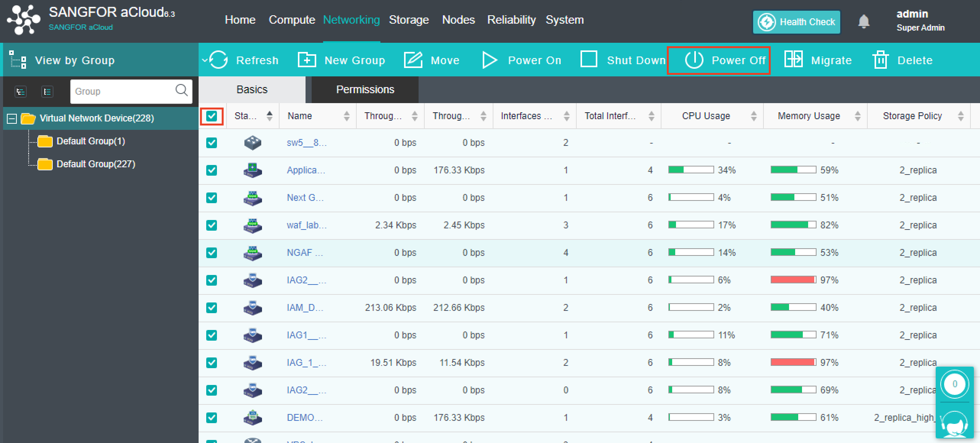The width and height of the screenshot is (980, 443).
Task: Click the Power Off icon
Action: pyautogui.click(x=694, y=60)
